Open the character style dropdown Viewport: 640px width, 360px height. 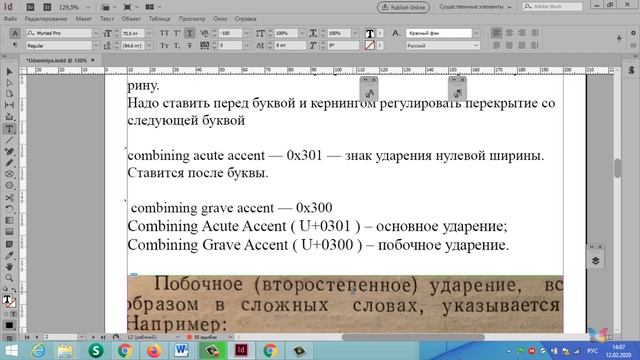tap(476, 33)
